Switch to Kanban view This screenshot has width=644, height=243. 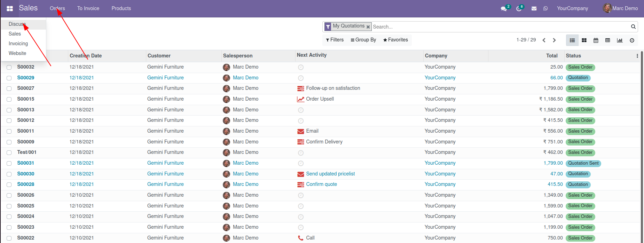(x=584, y=40)
